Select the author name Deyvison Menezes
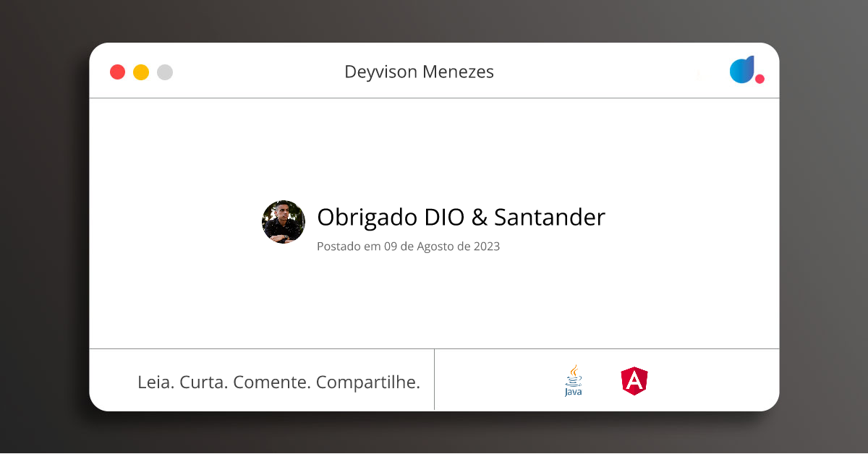The image size is (868, 454). click(420, 72)
